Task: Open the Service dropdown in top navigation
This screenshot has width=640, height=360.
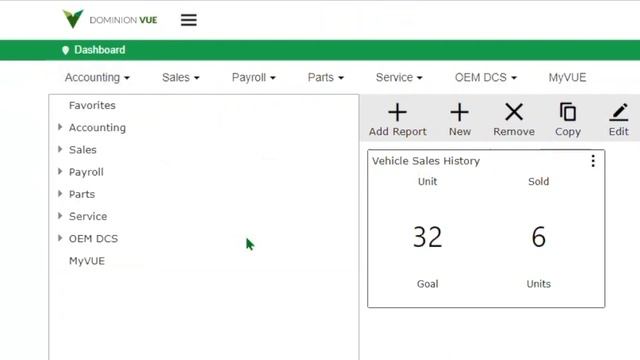Action: tap(399, 78)
